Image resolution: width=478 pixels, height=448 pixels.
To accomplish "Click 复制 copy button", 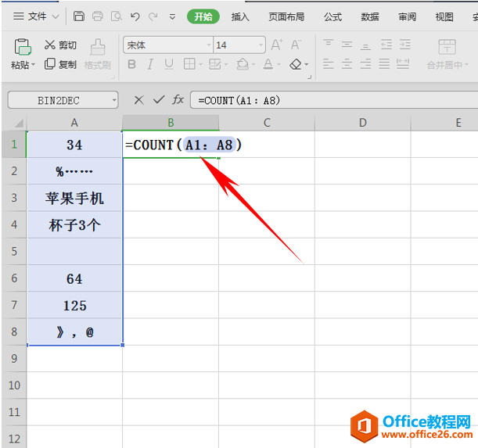I will [60, 64].
